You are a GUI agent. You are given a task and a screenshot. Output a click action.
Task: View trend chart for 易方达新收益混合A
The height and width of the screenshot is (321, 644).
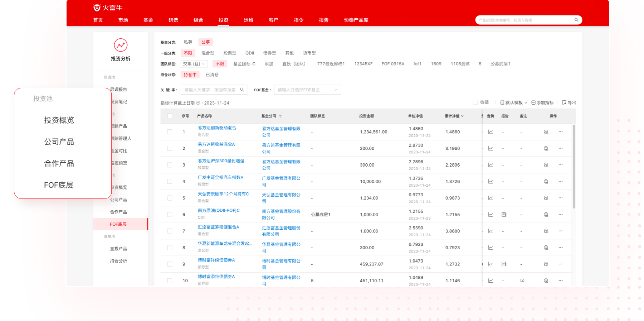491,148
